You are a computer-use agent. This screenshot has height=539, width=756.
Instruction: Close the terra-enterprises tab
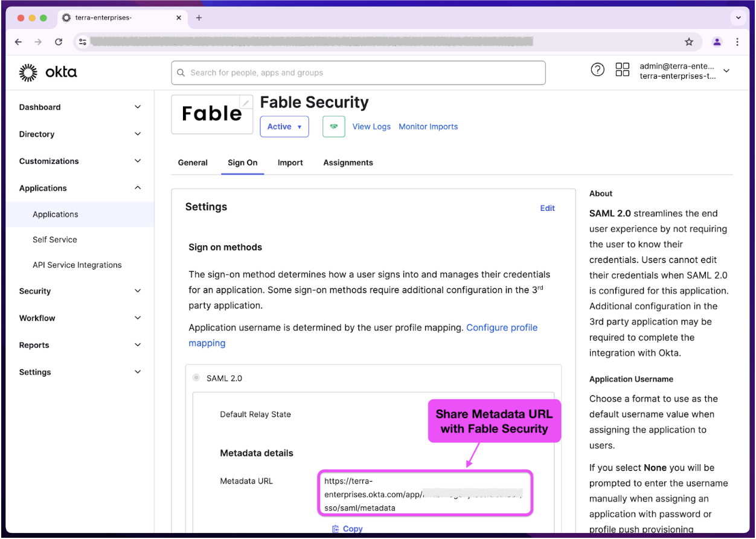(179, 18)
